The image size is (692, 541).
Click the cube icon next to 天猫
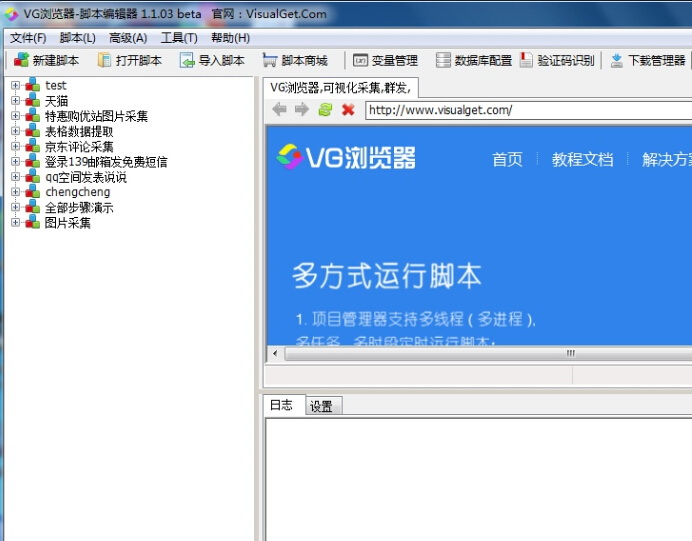[x=32, y=100]
